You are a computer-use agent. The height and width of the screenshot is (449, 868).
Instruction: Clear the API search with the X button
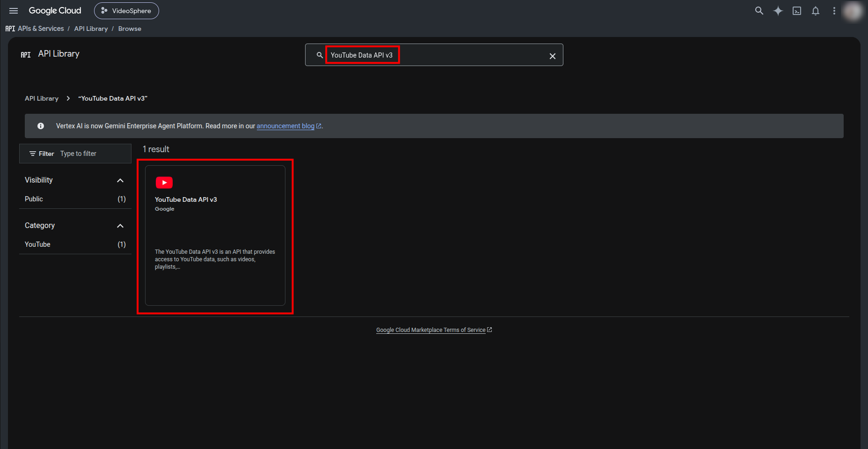tap(552, 56)
